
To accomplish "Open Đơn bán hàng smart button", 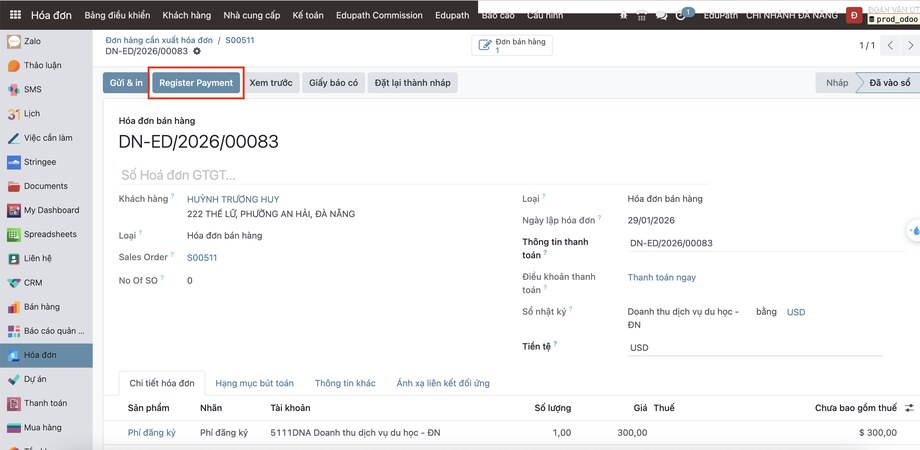I will [512, 46].
